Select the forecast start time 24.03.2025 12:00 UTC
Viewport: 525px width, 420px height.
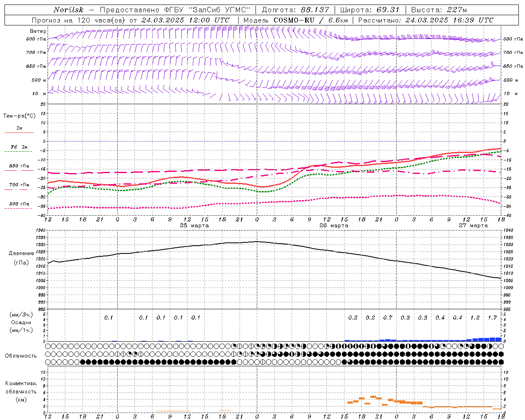(185, 20)
